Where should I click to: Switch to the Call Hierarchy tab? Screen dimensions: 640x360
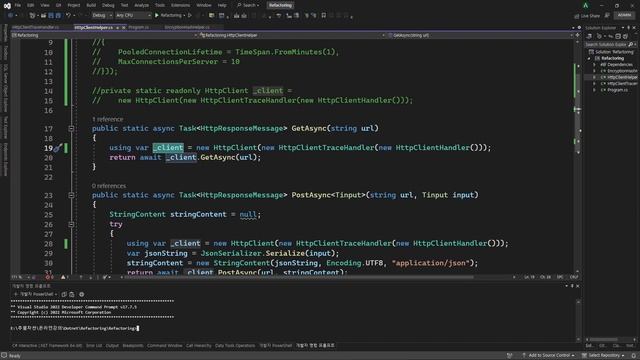point(198,346)
